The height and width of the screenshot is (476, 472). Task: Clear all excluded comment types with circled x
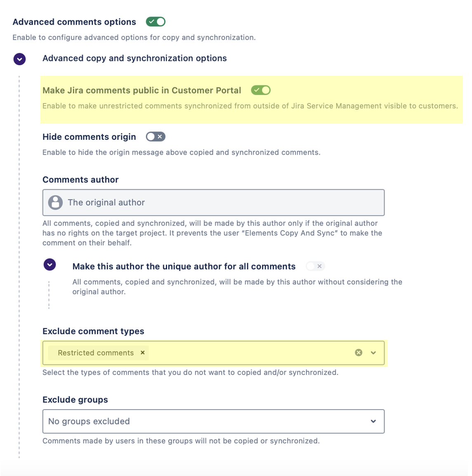(359, 353)
